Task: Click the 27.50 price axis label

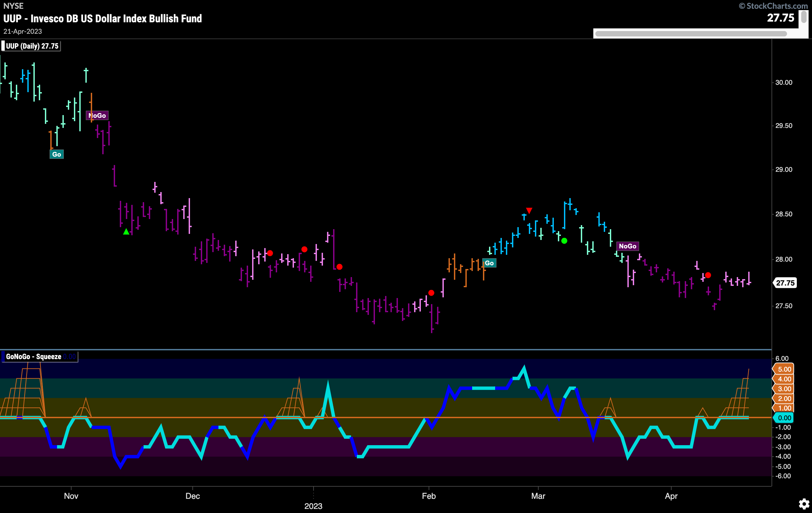Action: coord(784,306)
